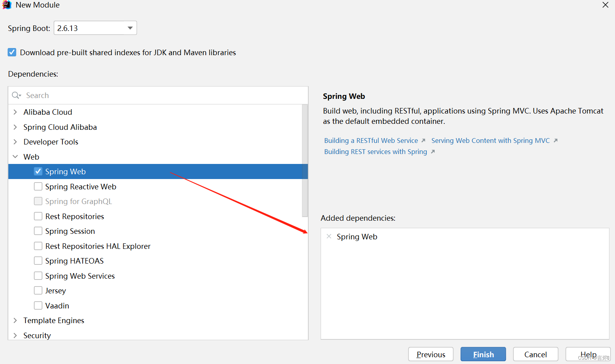Expand the Alibaba Cloud category
The image size is (615, 364).
15,112
